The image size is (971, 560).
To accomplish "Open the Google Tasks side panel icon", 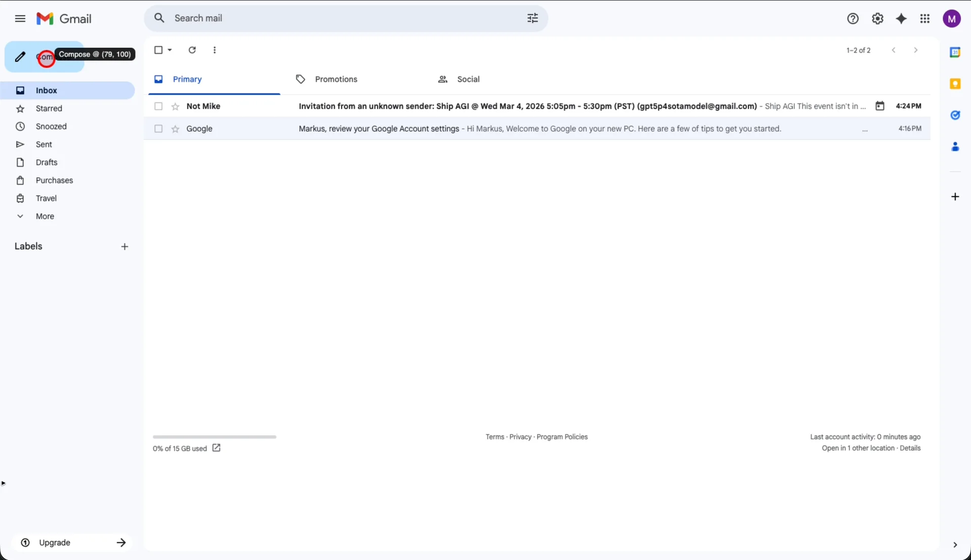I will pyautogui.click(x=955, y=115).
